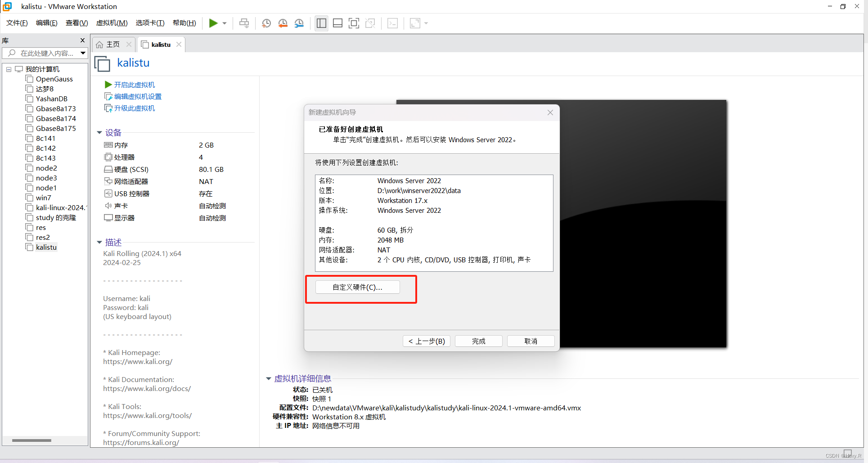
Task: Open snapshot manager wrench-clock icon
Action: point(299,23)
